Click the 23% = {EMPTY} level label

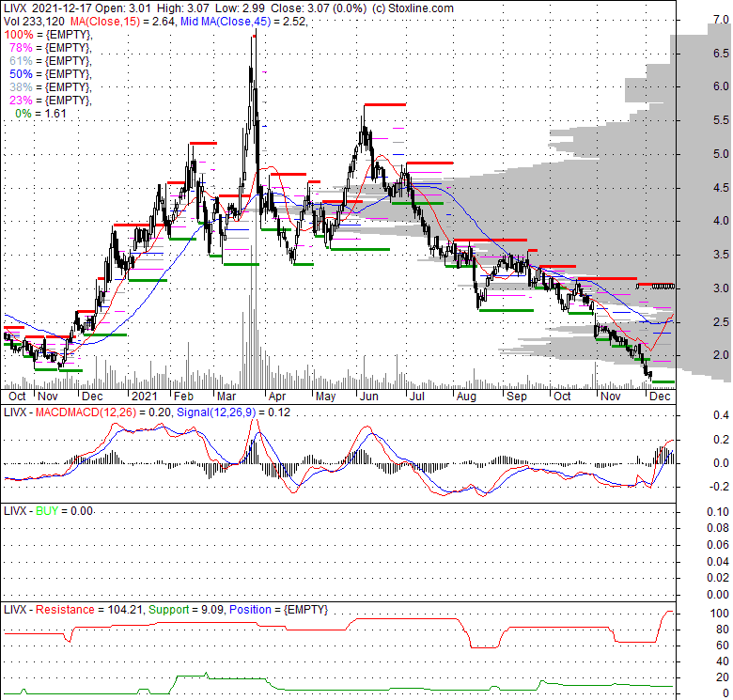(51, 100)
